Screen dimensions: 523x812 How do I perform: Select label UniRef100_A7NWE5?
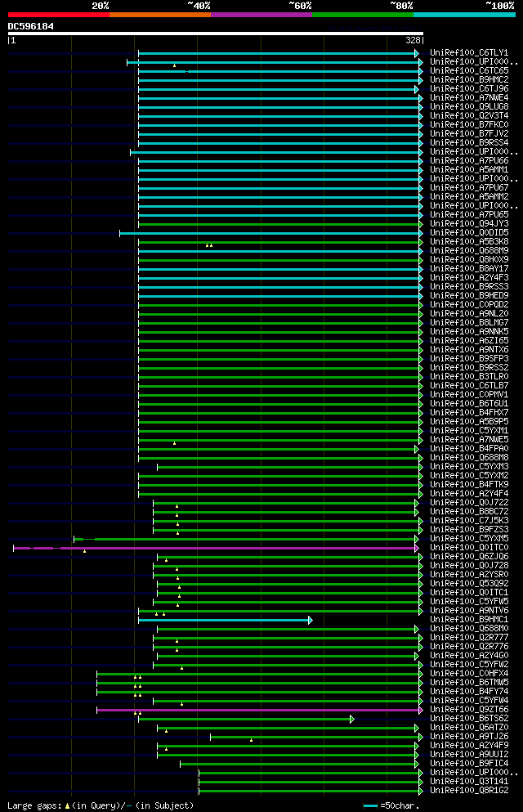(x=469, y=440)
